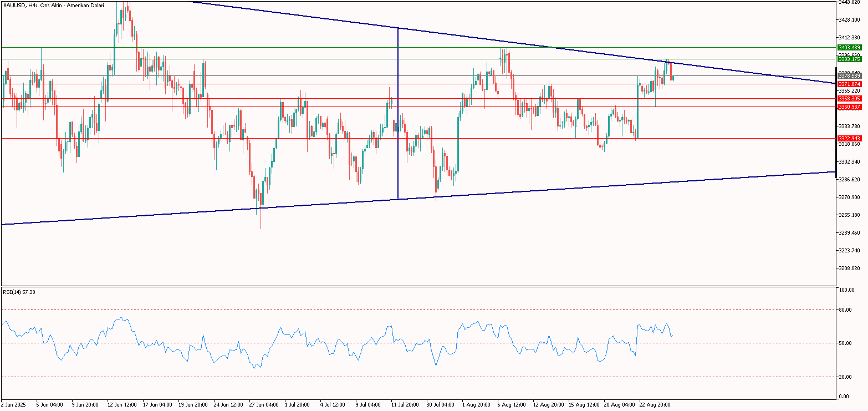
Task: Click the 3412.380 price scale value
Action: 850,37
